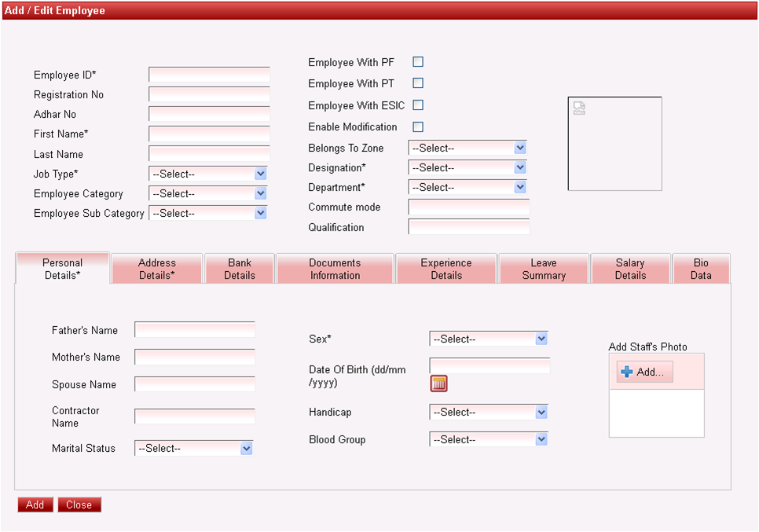The height and width of the screenshot is (532, 759).
Task: Click the Add Staff's Photo button
Action: [644, 372]
